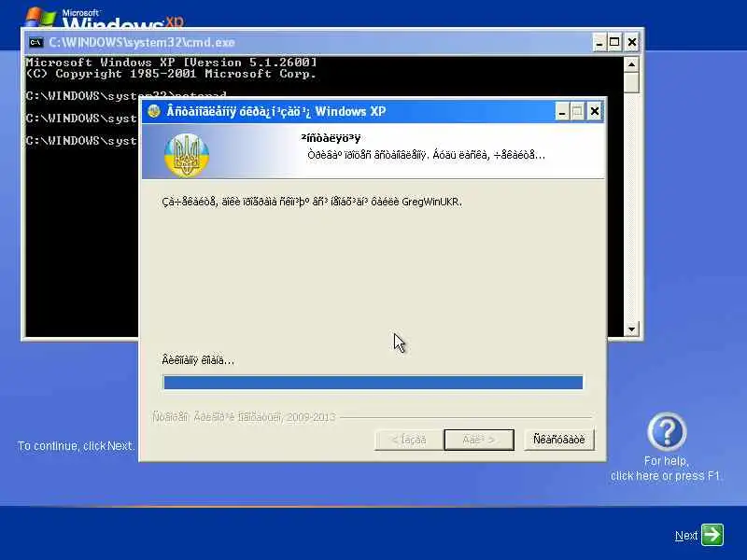The height and width of the screenshot is (560, 747).
Task: Close the cmd.exe window
Action: point(632,42)
